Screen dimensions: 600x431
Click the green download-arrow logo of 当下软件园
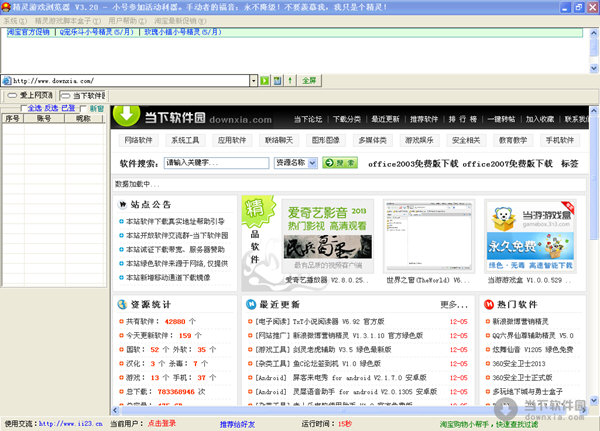127,116
